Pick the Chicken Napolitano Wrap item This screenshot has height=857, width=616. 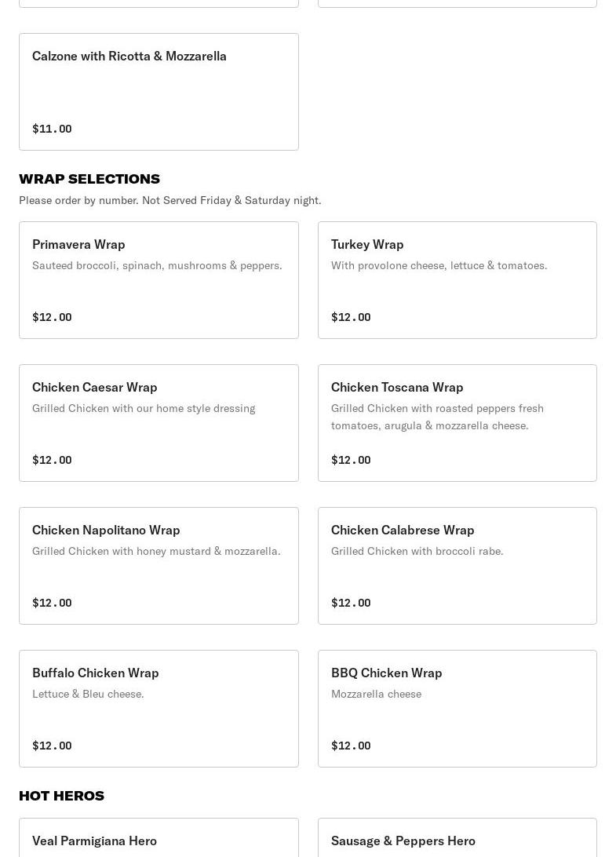(x=159, y=566)
